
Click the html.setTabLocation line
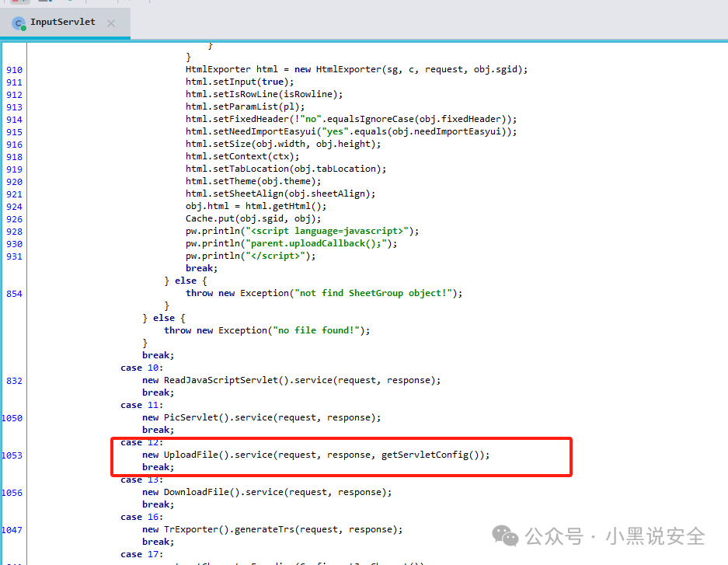[x=286, y=169]
